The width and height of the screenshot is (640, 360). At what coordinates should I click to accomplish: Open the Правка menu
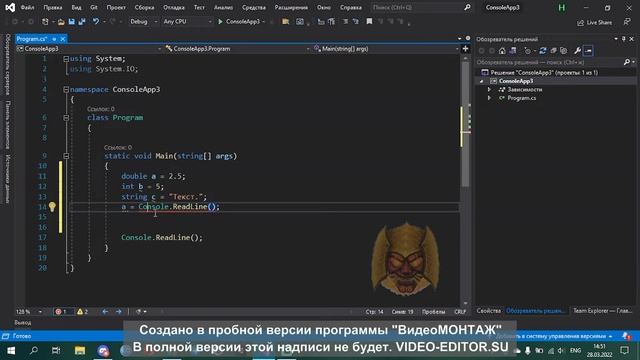53,7
